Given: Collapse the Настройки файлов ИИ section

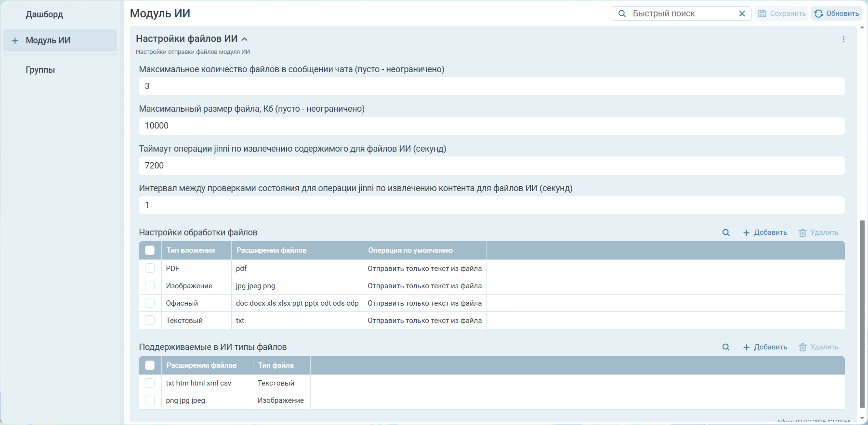Looking at the screenshot, I should tap(244, 39).
